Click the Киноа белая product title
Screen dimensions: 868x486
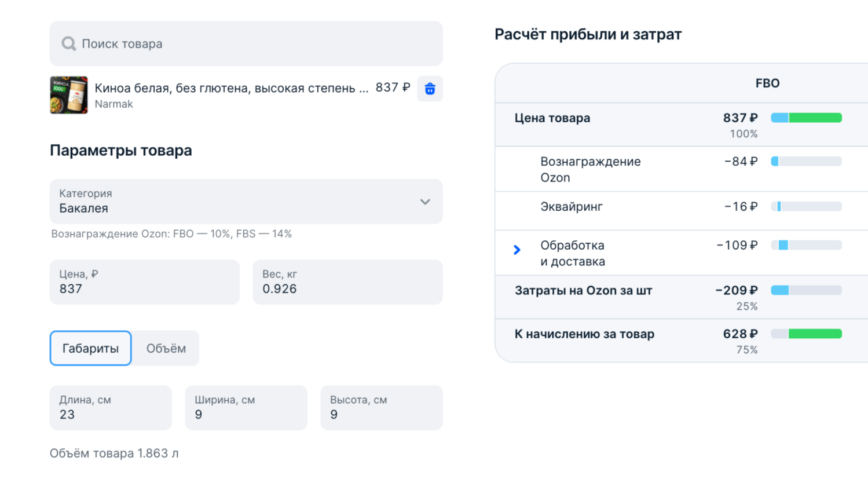[231, 88]
